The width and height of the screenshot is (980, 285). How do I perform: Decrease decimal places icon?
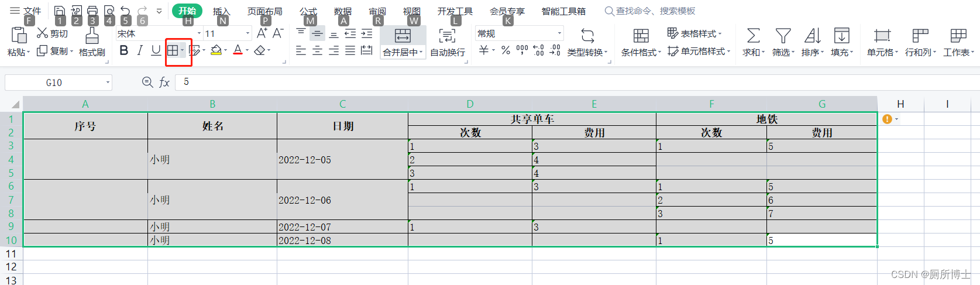coord(555,50)
